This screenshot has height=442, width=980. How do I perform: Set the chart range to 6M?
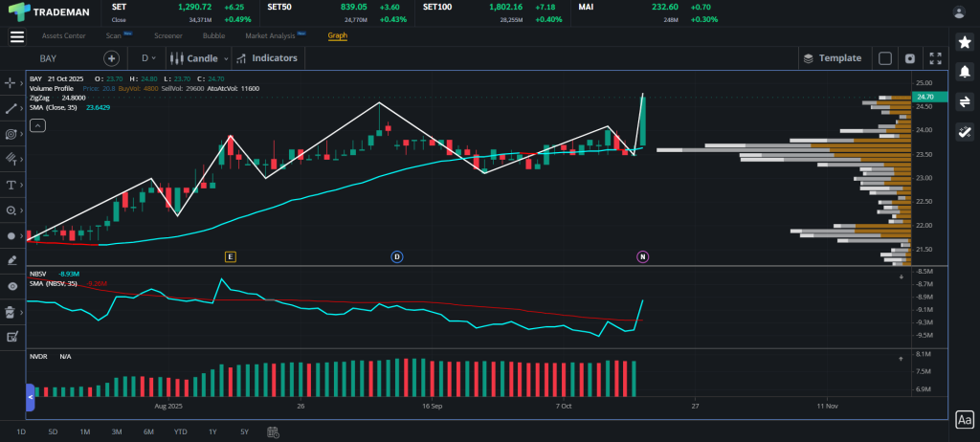(x=148, y=431)
